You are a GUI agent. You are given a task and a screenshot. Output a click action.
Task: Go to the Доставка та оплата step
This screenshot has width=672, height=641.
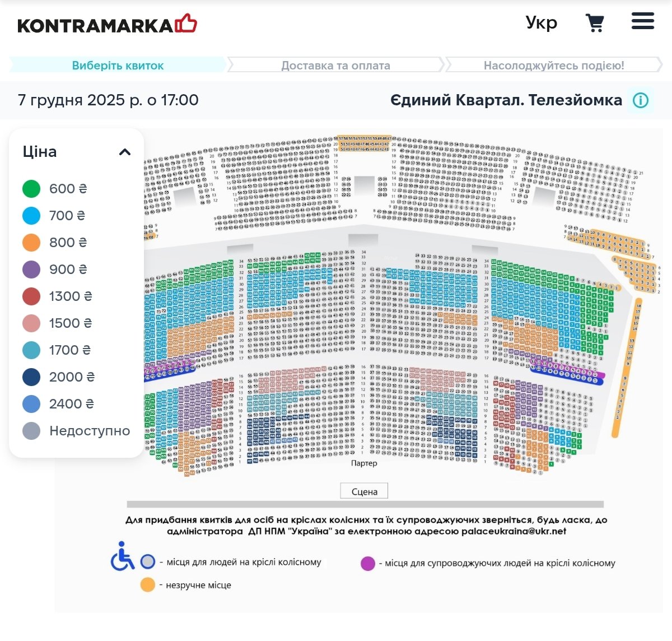[x=335, y=66]
